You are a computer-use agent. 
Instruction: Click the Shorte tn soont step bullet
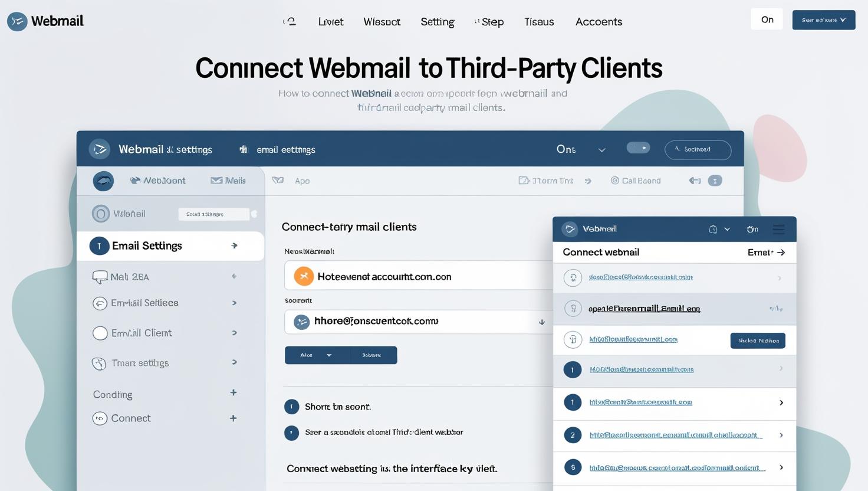(x=291, y=407)
